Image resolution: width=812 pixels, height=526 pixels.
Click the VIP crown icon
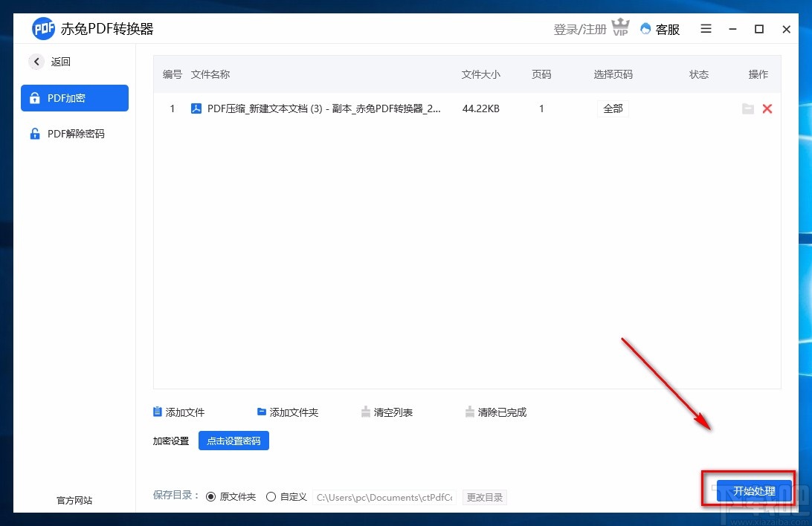point(620,27)
